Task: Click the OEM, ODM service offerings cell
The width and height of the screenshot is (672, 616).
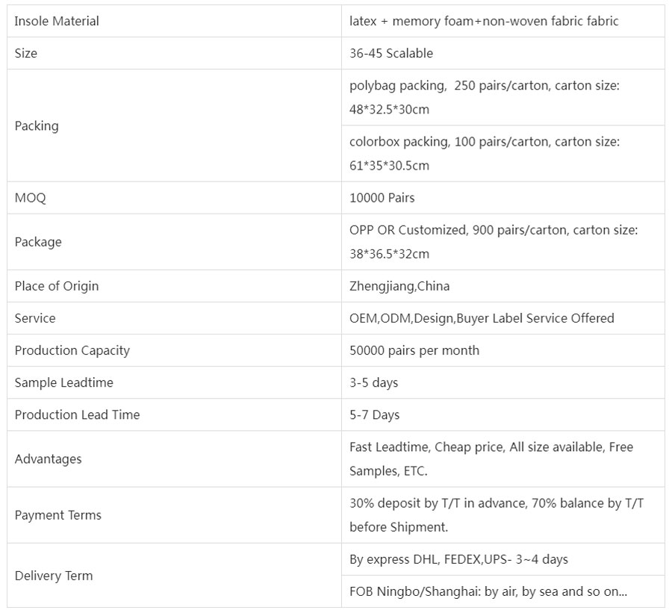Action: pos(482,318)
